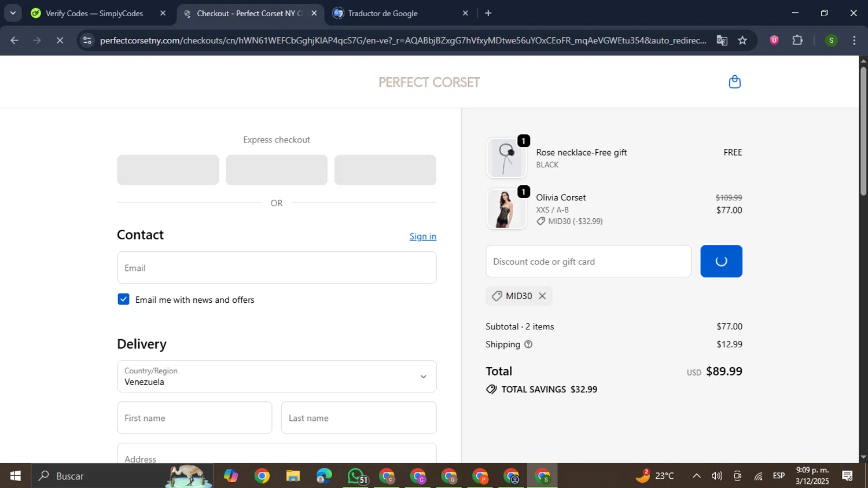Focus the Email contact field

(x=277, y=267)
